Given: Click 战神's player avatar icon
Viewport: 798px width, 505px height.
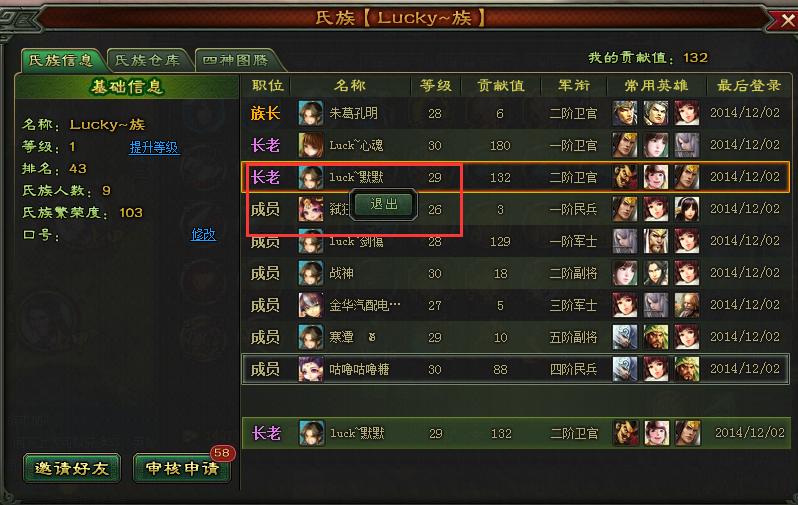Looking at the screenshot, I should (310, 273).
